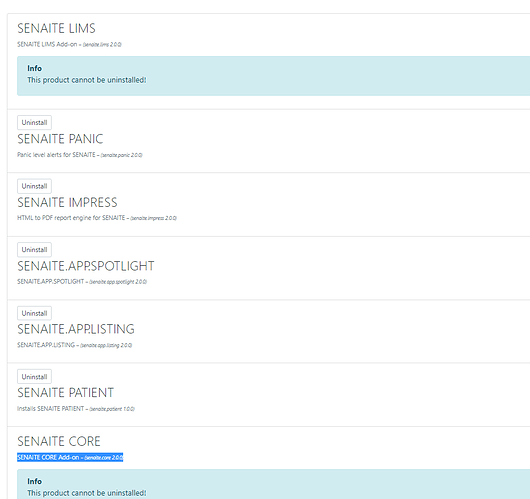Click the SENAITE PANIC heading
This screenshot has height=499, width=530.
click(x=60, y=139)
